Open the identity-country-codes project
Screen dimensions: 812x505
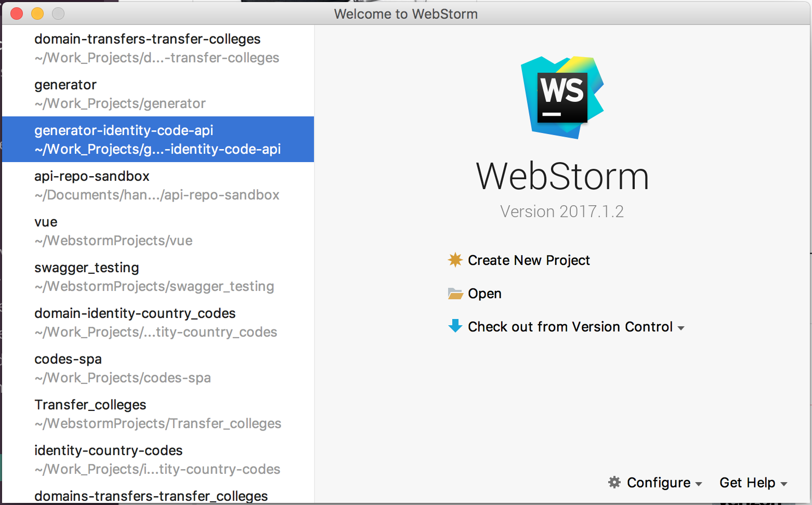click(x=158, y=459)
